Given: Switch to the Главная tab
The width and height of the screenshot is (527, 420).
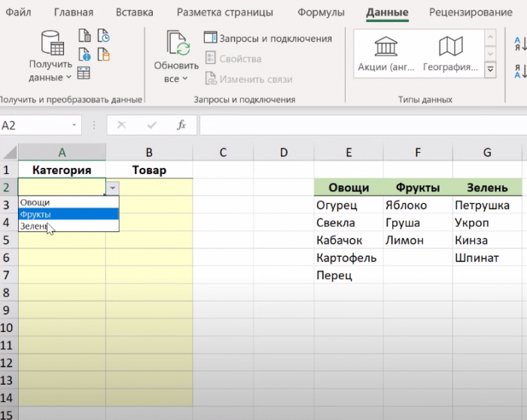Looking at the screenshot, I should (74, 13).
